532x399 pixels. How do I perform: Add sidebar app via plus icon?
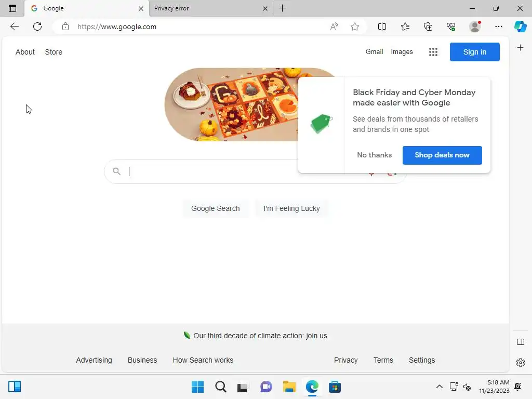coord(520,48)
